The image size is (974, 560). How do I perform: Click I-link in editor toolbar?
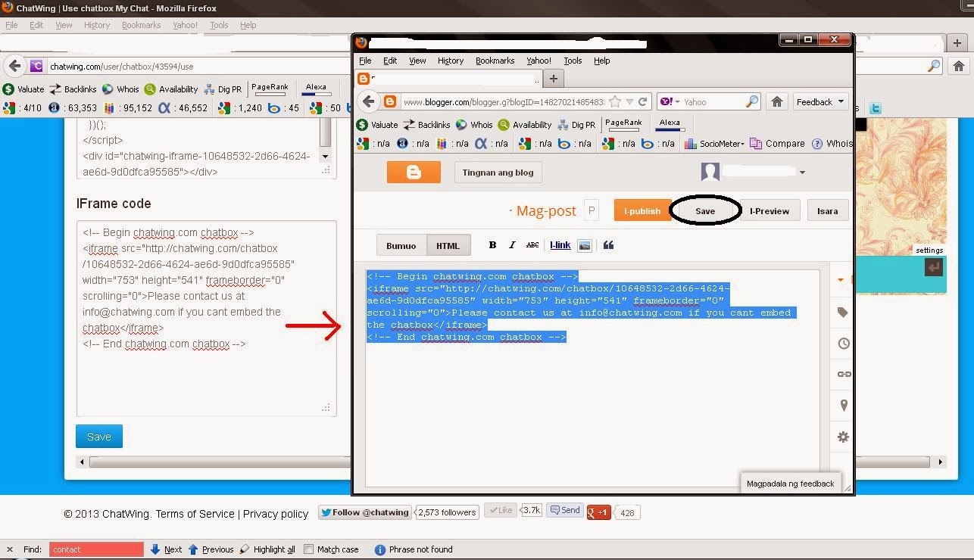[x=560, y=245]
